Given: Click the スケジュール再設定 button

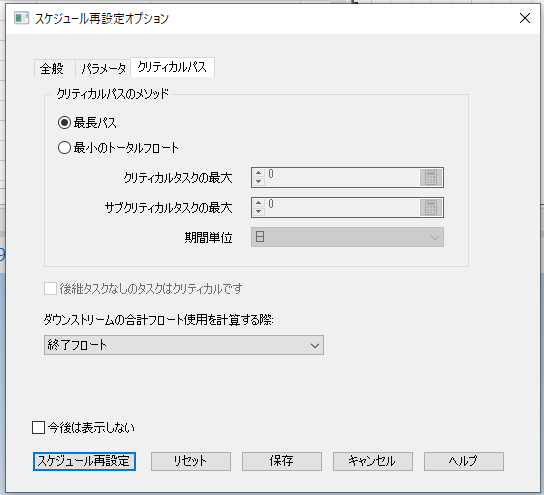Looking at the screenshot, I should (84, 461).
